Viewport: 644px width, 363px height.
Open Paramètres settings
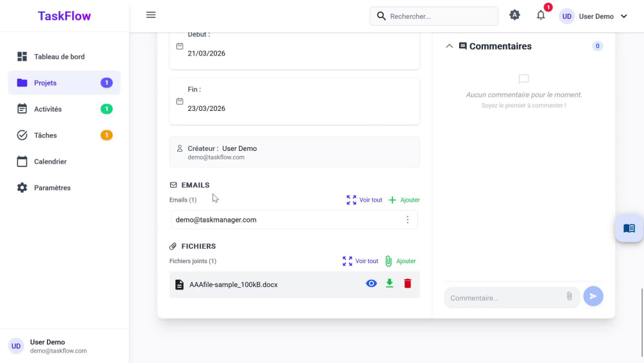coord(64,188)
